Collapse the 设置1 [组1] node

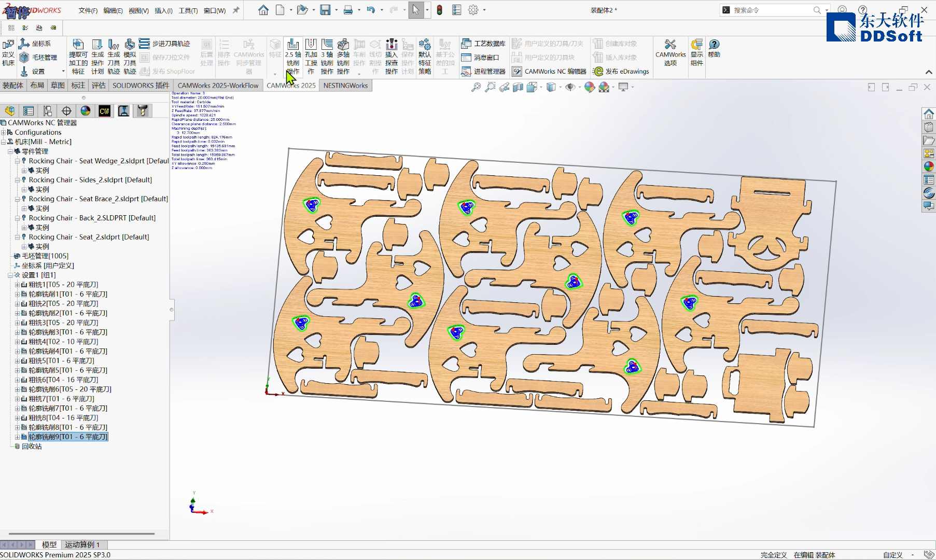tap(10, 275)
